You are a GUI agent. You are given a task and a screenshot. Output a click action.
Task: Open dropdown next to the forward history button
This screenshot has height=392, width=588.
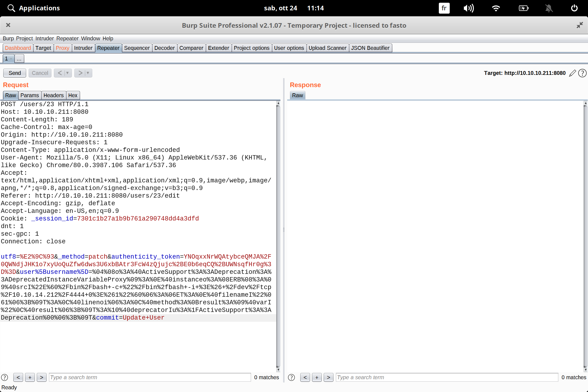tap(87, 73)
